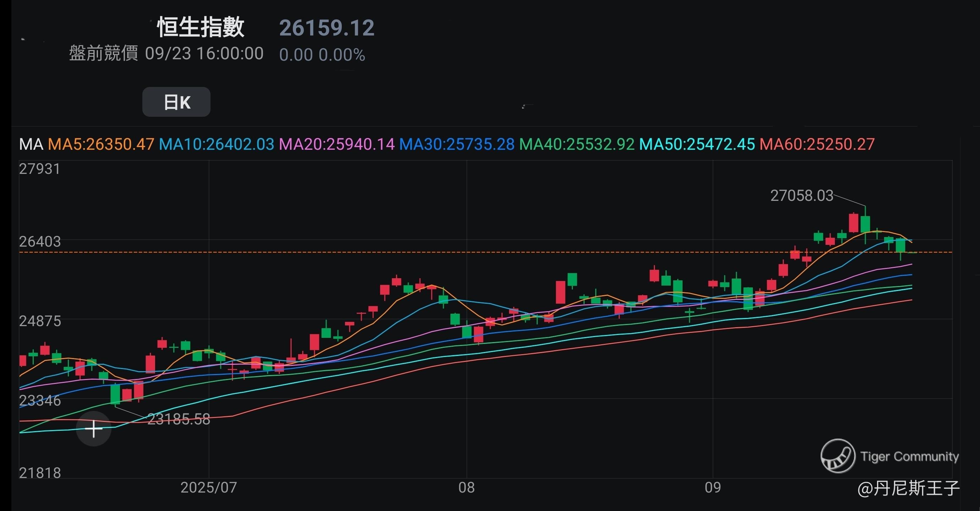Click the MA40 green indicator label
980x511 pixels.
(x=577, y=144)
